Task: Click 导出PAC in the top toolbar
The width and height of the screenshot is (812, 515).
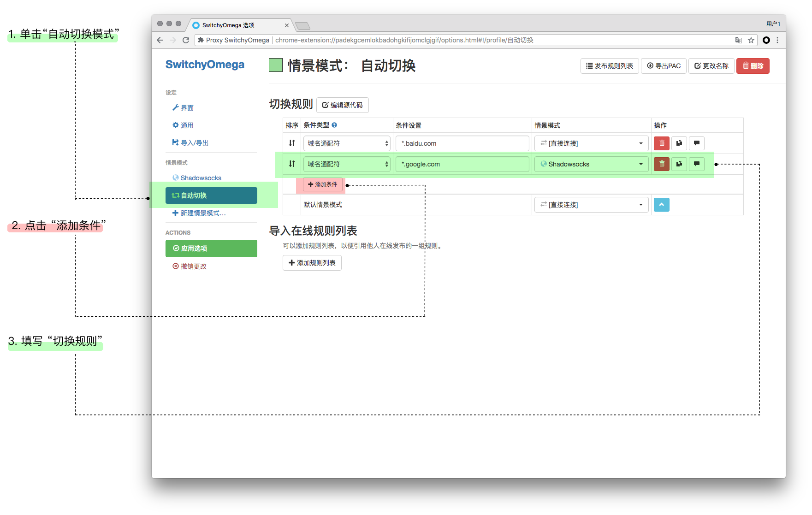Action: [x=664, y=65]
